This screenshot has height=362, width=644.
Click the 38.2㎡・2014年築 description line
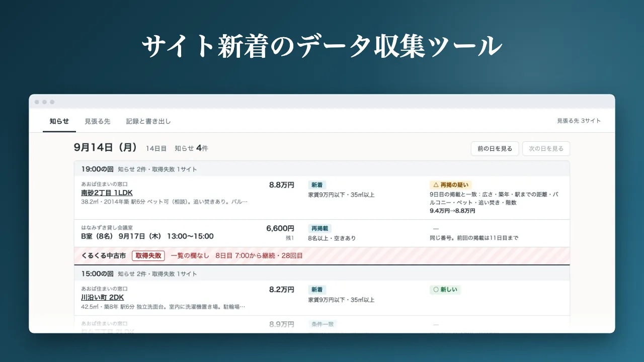(x=165, y=202)
